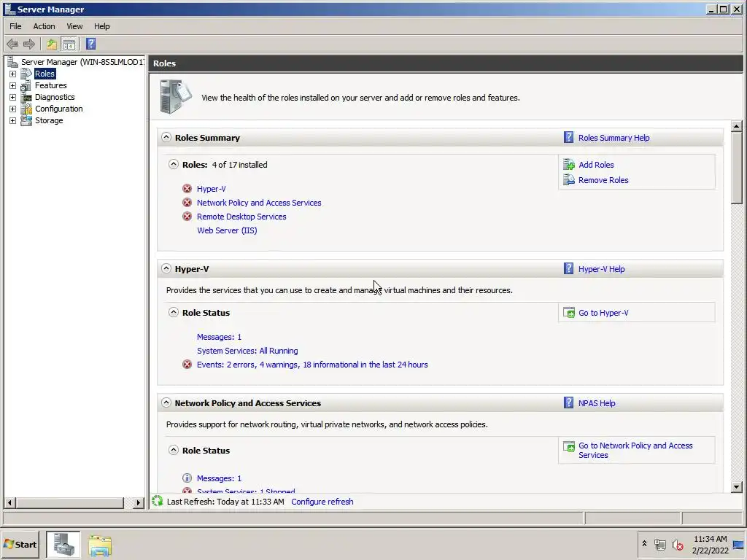This screenshot has width=747, height=560.
Task: Click the Forward arrow toolbar icon
Action: pyautogui.click(x=29, y=44)
